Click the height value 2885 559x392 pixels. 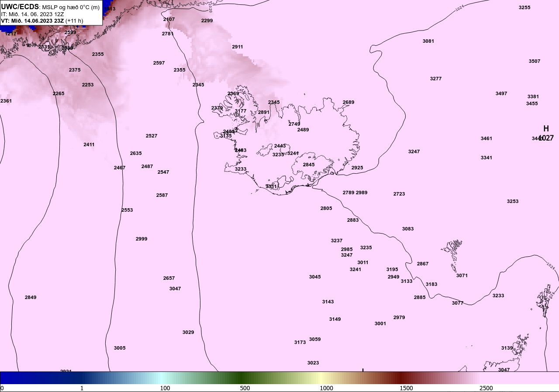point(420,297)
